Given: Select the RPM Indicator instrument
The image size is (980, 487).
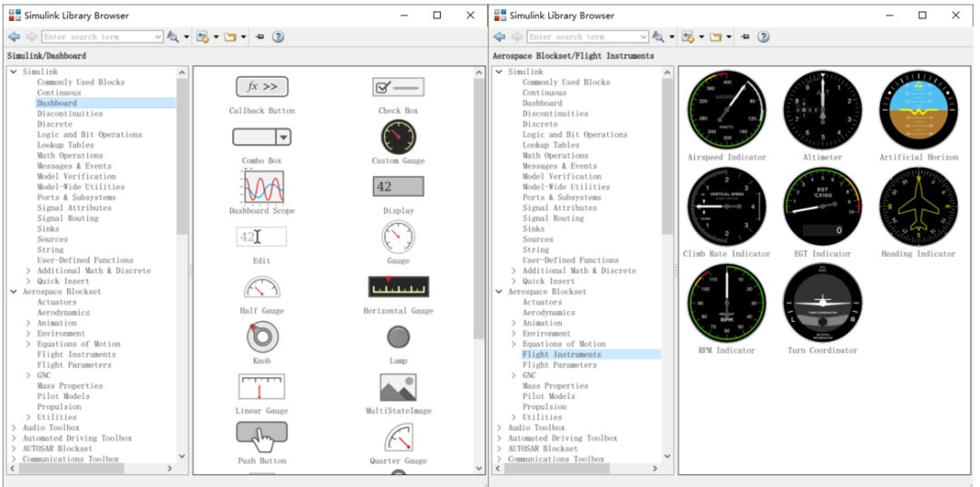Looking at the screenshot, I should click(x=727, y=303).
